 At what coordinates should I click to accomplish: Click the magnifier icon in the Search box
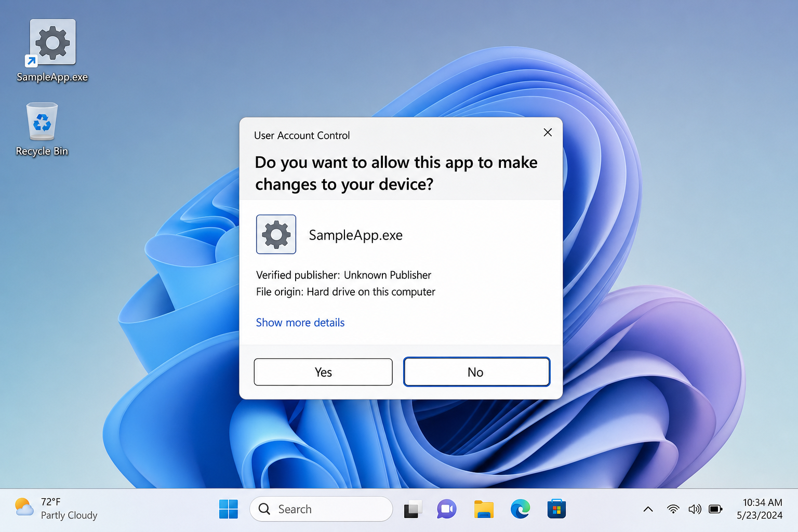pos(264,509)
